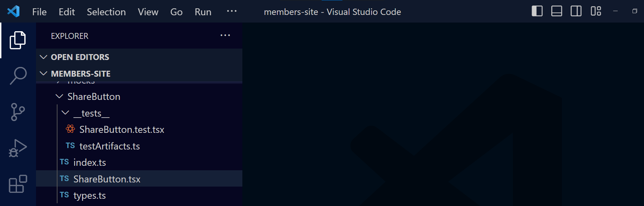The image size is (644, 206).
Task: Click the React icon of ShareButton.test.tsx
Action: [x=70, y=129]
